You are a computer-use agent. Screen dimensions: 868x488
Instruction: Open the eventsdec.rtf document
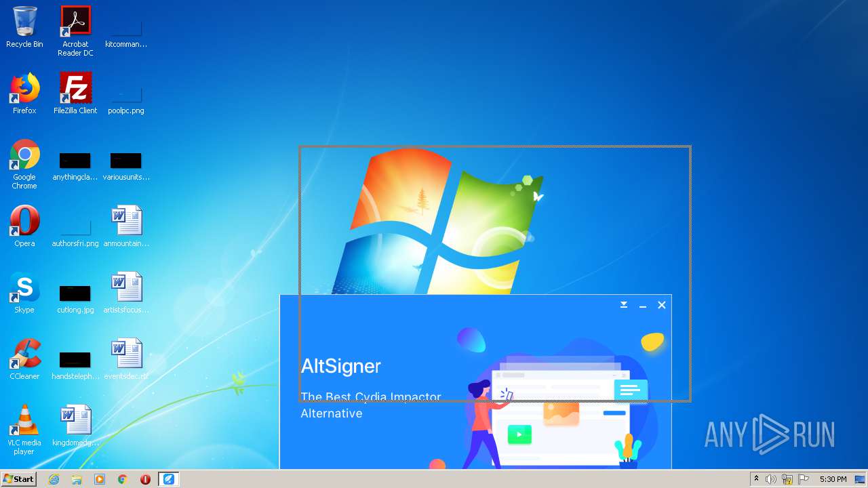126,359
